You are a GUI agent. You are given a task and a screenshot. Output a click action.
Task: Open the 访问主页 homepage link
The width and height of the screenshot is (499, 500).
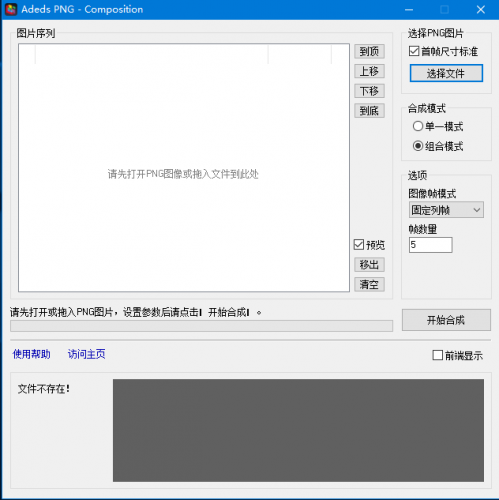tap(87, 354)
